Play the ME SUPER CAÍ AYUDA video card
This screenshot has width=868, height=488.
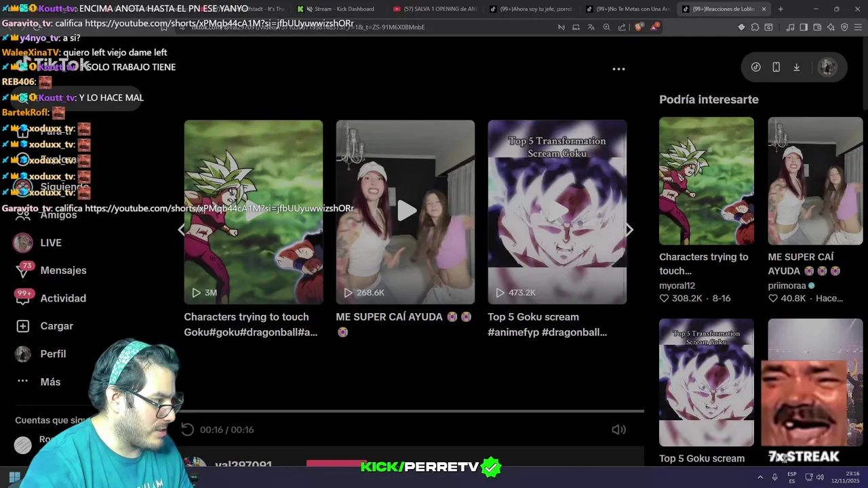406,211
